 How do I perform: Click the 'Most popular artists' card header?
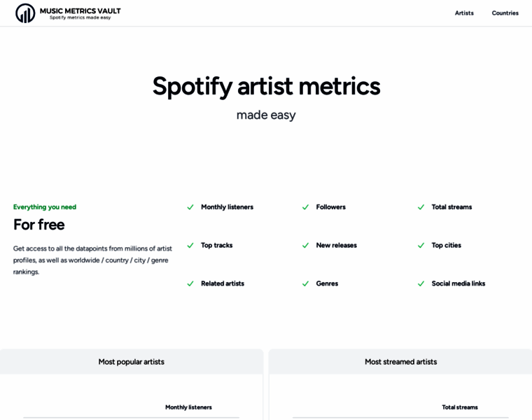132,362
